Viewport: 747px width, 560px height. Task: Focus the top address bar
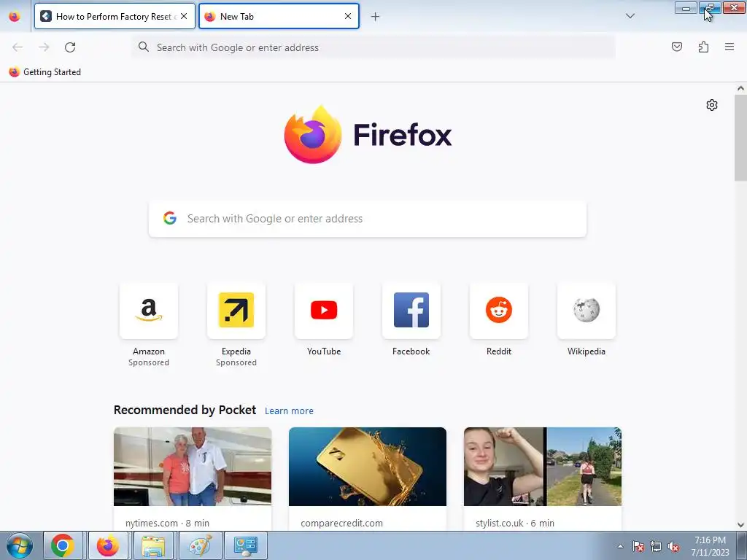click(373, 47)
